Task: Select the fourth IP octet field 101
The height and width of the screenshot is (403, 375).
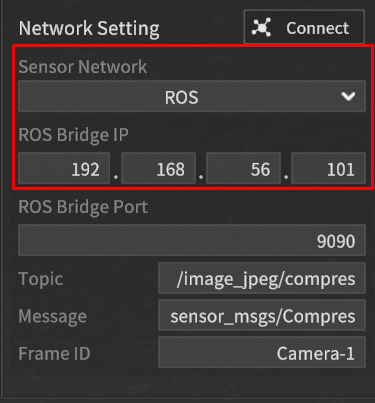Action: click(x=329, y=168)
